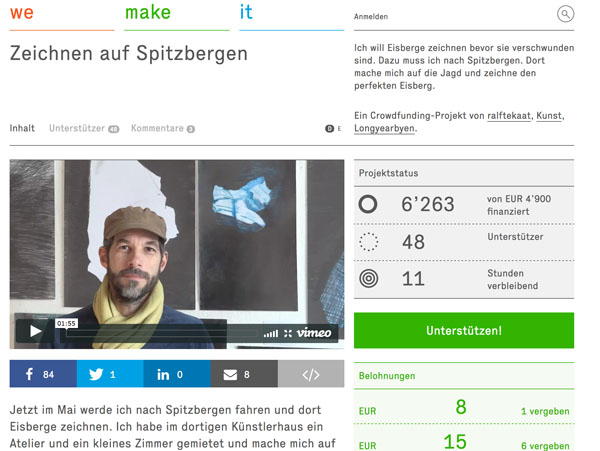Seek within the video progress bar
The height and width of the screenshot is (451, 600).
[x=161, y=334]
